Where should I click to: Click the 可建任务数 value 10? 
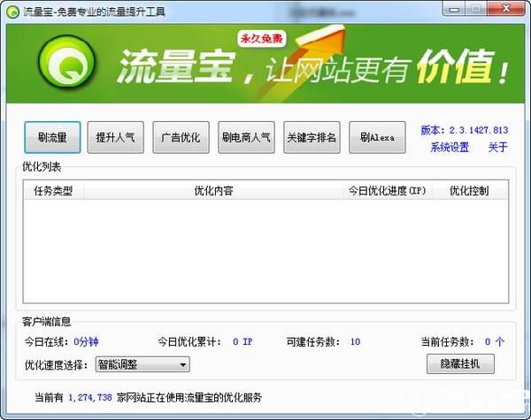coord(355,341)
